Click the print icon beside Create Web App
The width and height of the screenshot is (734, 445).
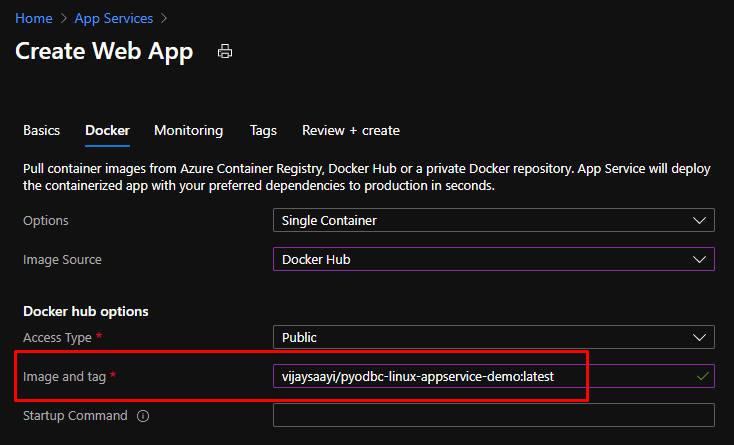(225, 51)
